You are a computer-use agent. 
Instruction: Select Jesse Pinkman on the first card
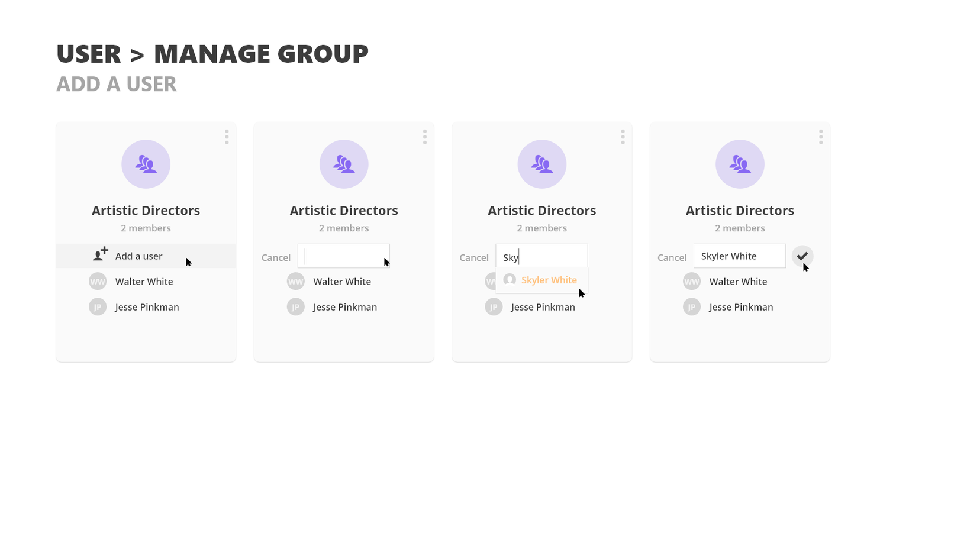(147, 307)
